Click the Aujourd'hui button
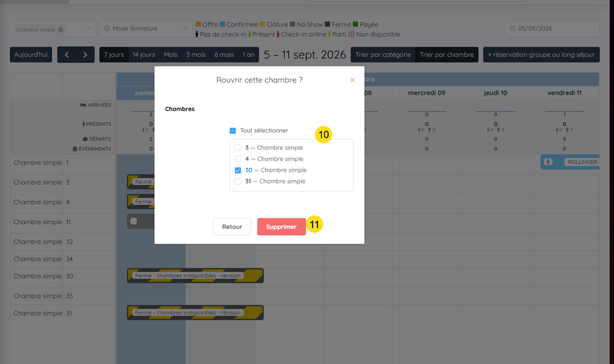 [31, 55]
